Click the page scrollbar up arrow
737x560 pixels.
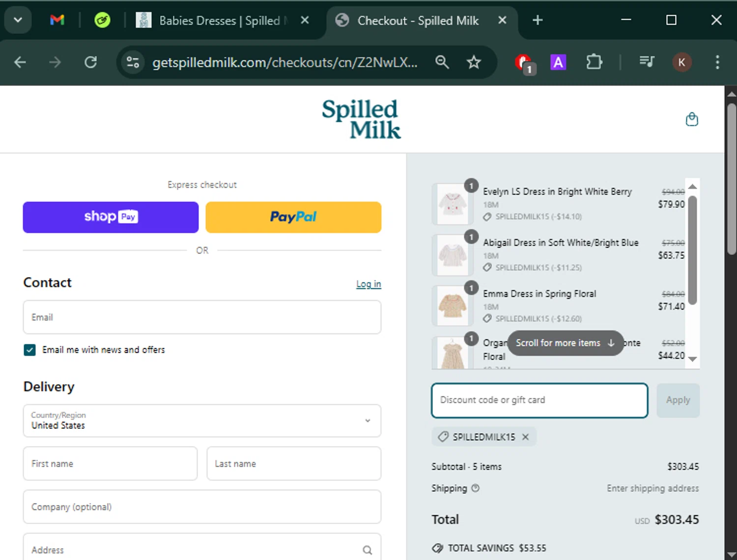[x=731, y=93]
